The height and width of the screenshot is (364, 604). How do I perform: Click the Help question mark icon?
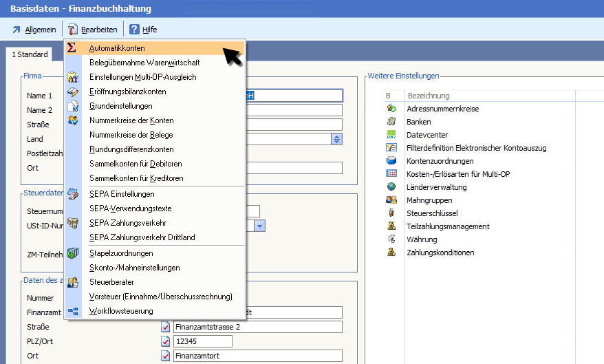[134, 30]
